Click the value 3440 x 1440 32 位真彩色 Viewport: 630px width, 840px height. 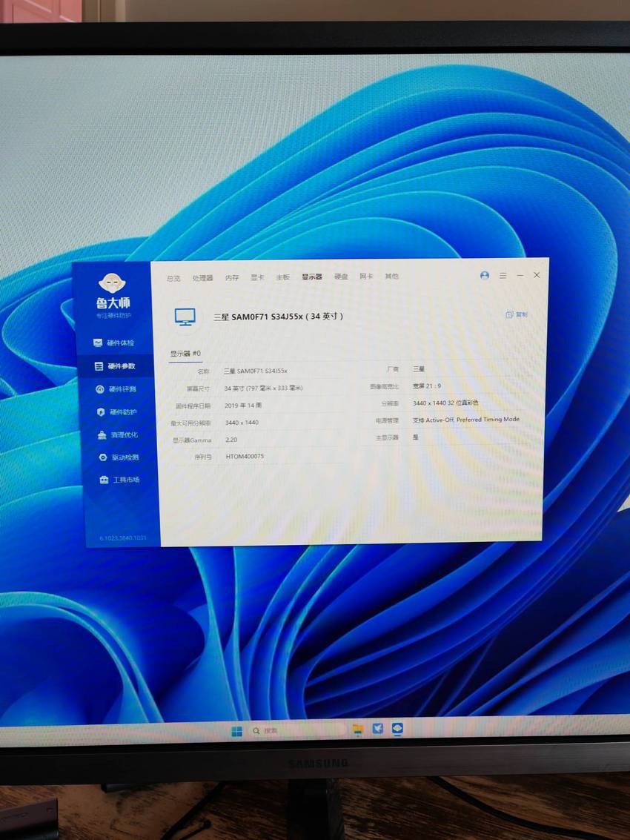(x=445, y=403)
